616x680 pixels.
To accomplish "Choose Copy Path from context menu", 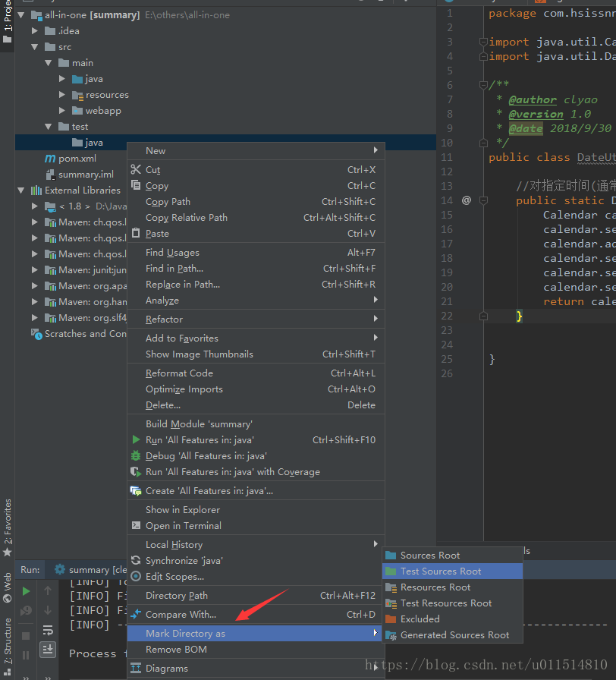I will (x=256, y=202).
